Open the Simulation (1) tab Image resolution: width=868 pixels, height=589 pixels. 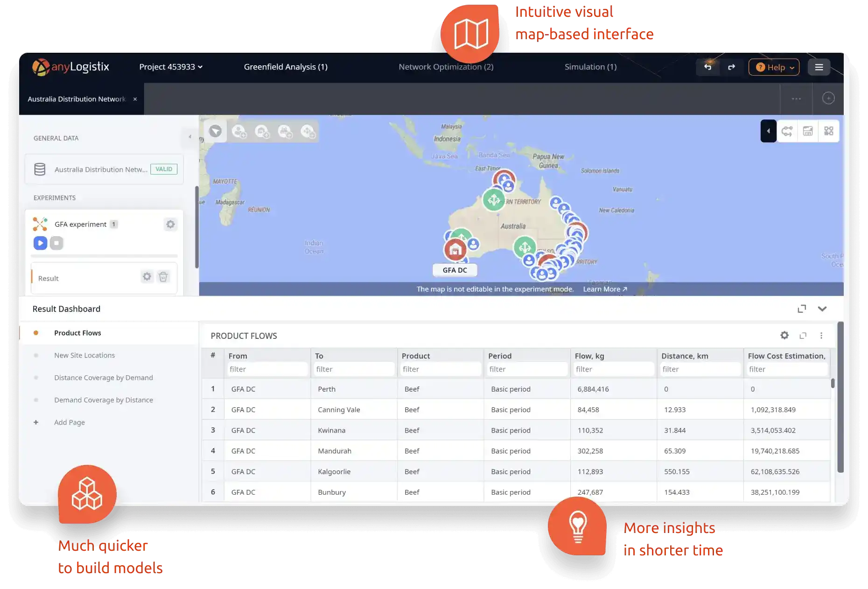(590, 67)
